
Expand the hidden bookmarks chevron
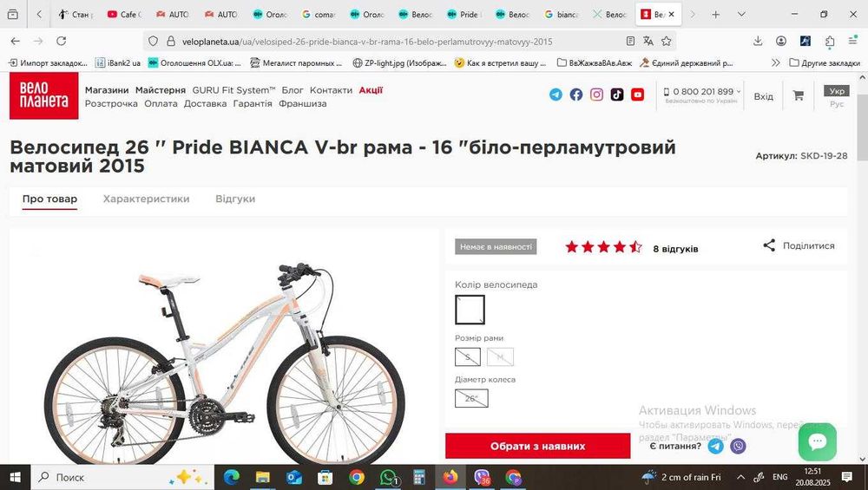(x=775, y=63)
